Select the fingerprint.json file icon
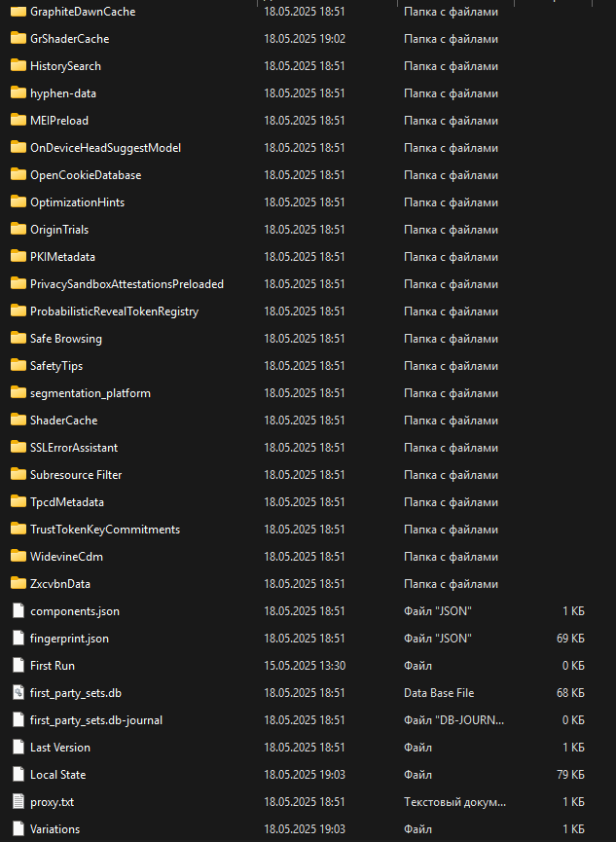Viewport: 616px width, 842px height. [18, 639]
